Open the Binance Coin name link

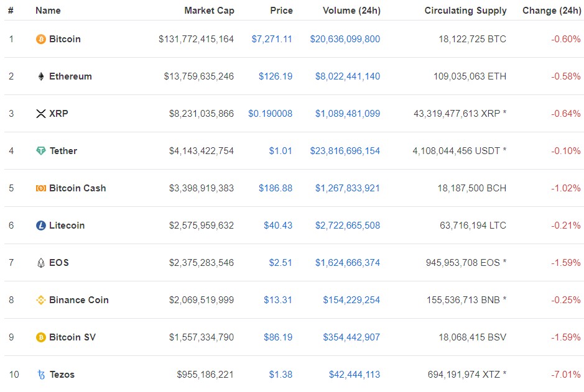point(79,300)
